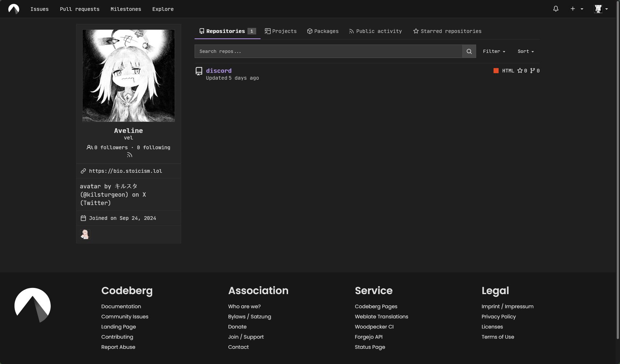The width and height of the screenshot is (620, 364).
Task: Open Report Abuse footer link
Action: tap(118, 347)
